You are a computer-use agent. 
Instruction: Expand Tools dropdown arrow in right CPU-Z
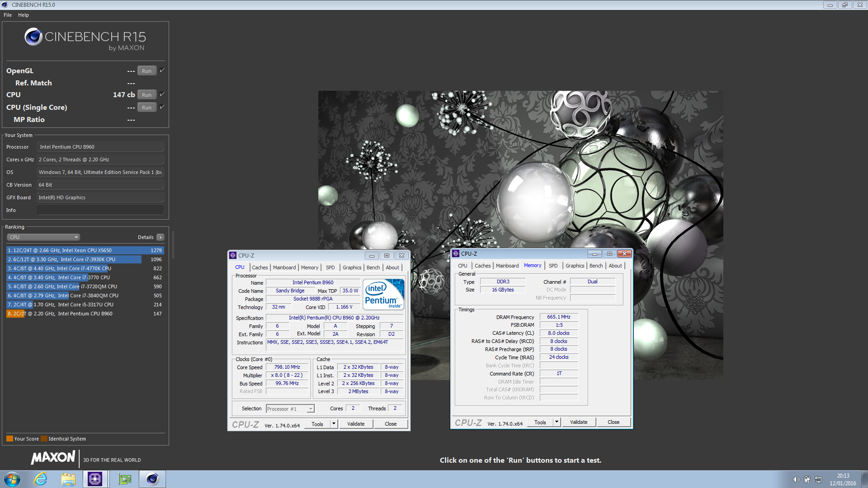557,422
